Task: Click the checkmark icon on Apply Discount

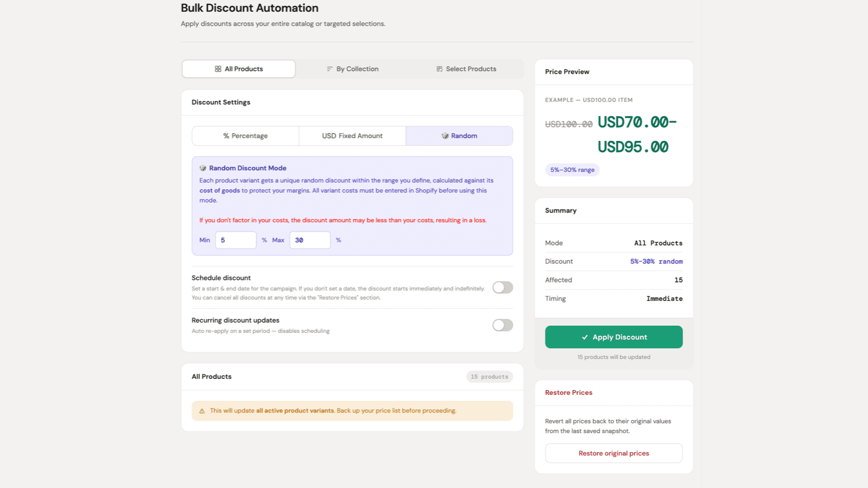Action: [x=585, y=337]
